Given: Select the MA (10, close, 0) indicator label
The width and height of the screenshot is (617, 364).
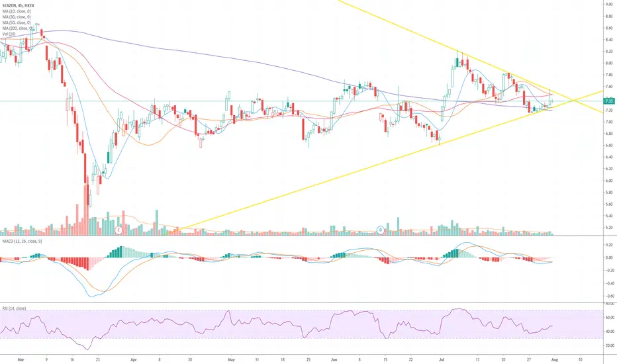Looking at the screenshot, I should (x=17, y=11).
